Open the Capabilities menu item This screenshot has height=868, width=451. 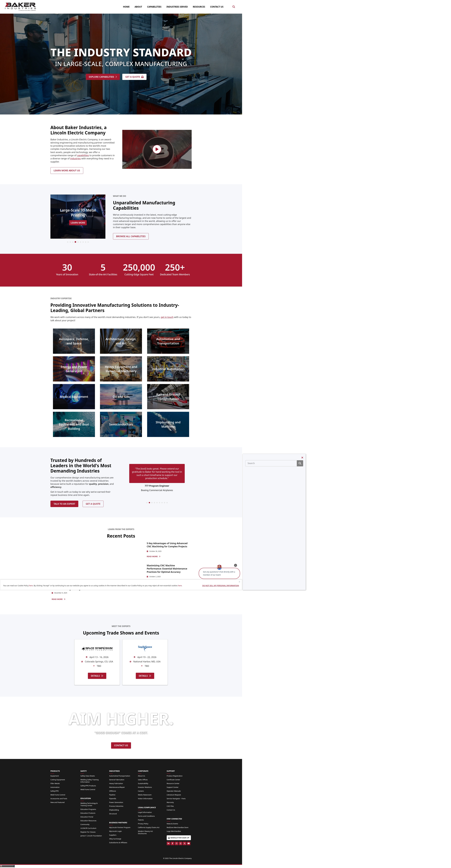point(154,7)
